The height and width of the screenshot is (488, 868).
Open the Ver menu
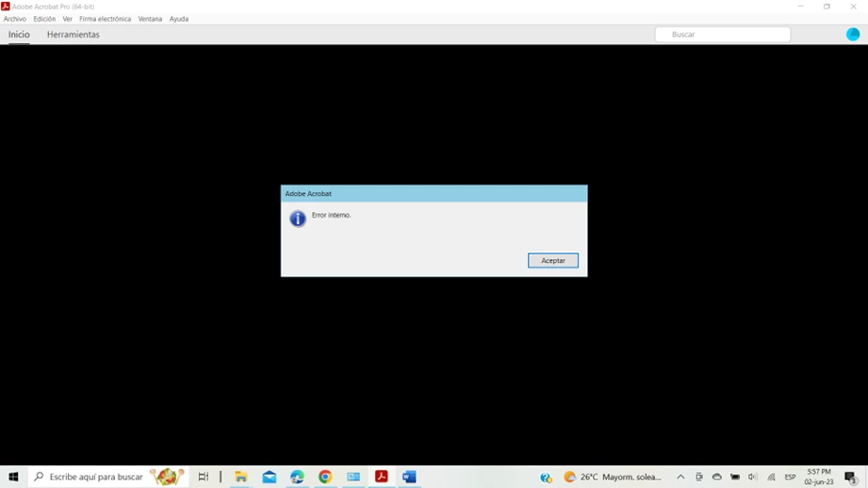(x=68, y=19)
